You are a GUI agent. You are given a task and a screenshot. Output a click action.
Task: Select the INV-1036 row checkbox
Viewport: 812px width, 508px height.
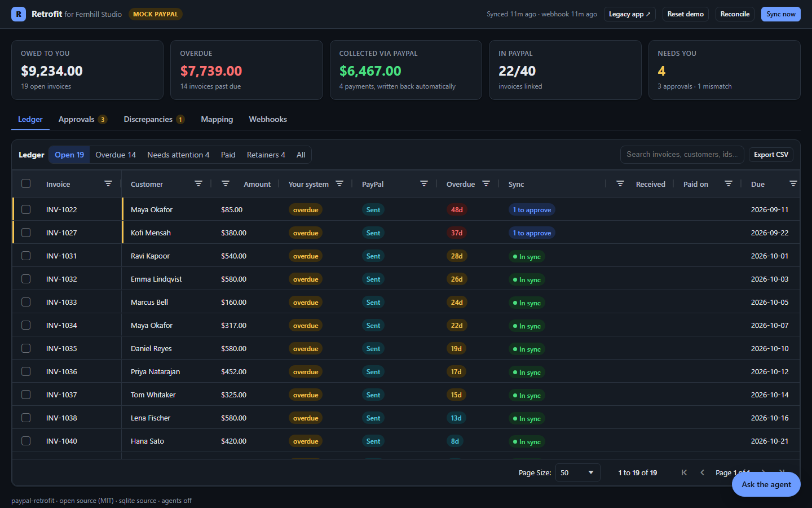point(26,371)
